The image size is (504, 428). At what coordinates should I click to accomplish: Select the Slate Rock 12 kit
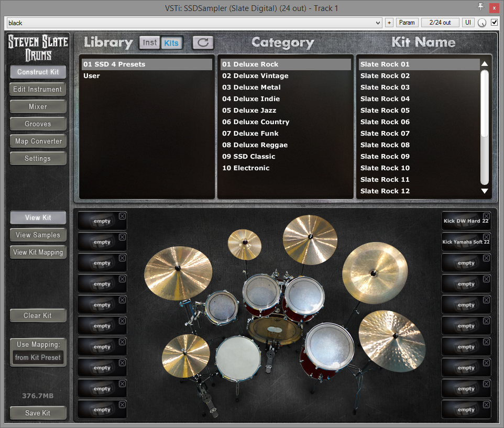[419, 192]
